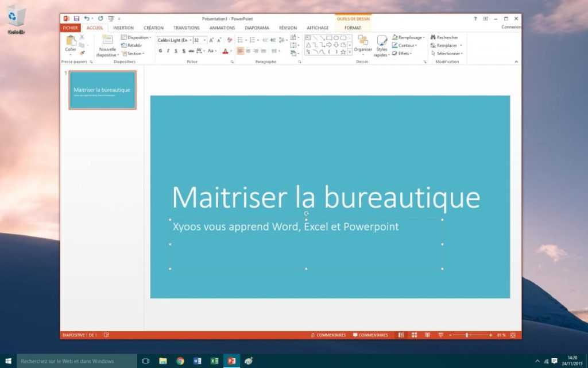The image size is (588, 368).
Task: Fit slide to current window icon
Action: (x=513, y=335)
